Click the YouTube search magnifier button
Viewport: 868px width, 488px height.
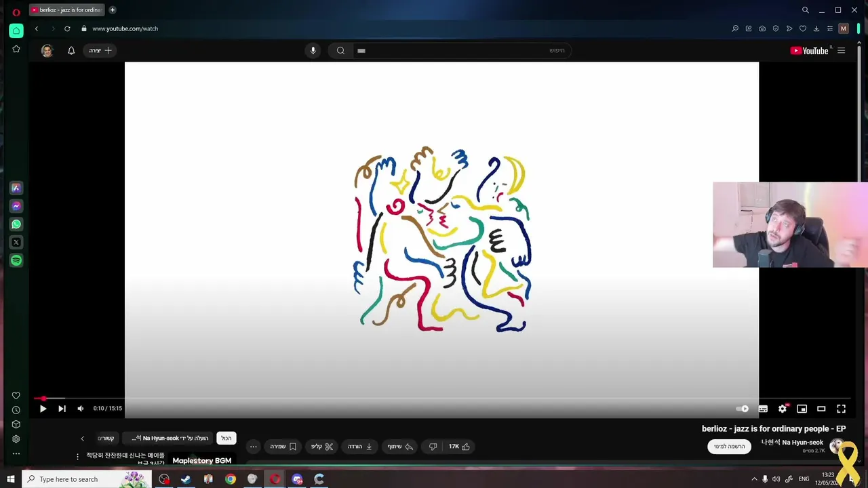(340, 50)
